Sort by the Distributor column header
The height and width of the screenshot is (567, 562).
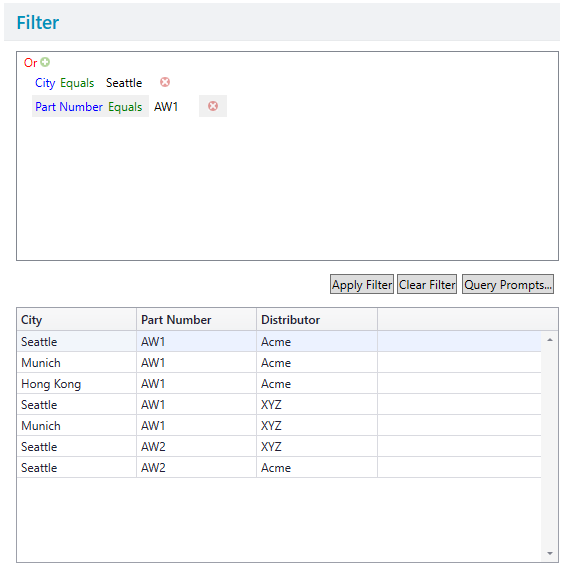[317, 319]
